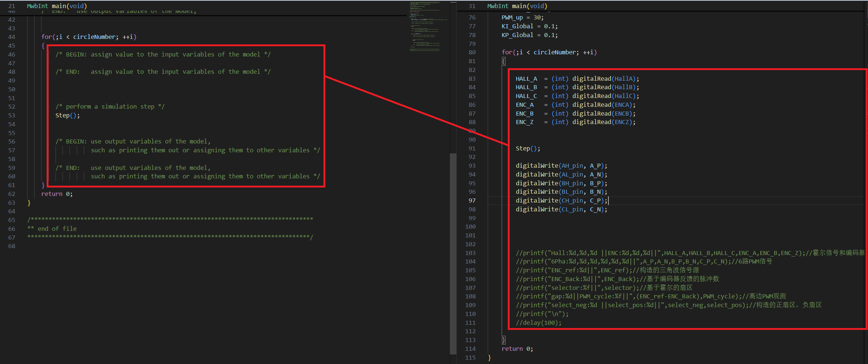Click 'digitalWrite(AH_pin, A_P);' line

(x=561, y=165)
